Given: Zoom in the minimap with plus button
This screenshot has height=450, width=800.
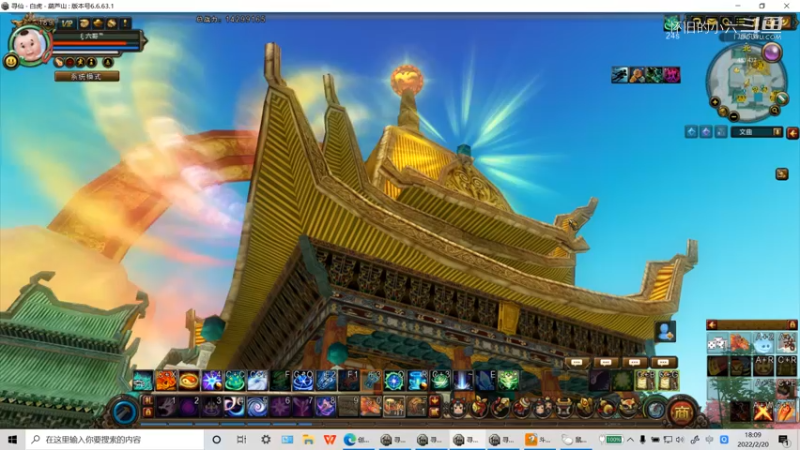Looking at the screenshot, I should [x=715, y=102].
